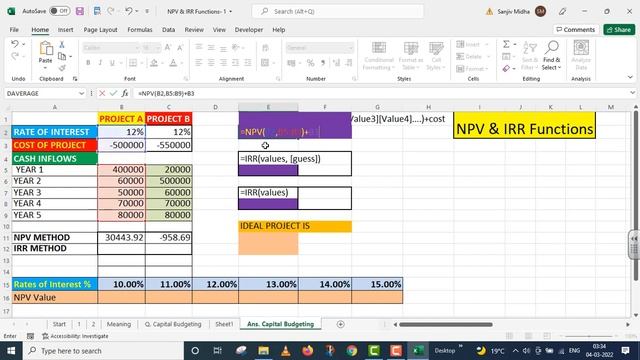The width and height of the screenshot is (640, 360).
Task: Open Task View on taskbar
Action: coord(217,351)
